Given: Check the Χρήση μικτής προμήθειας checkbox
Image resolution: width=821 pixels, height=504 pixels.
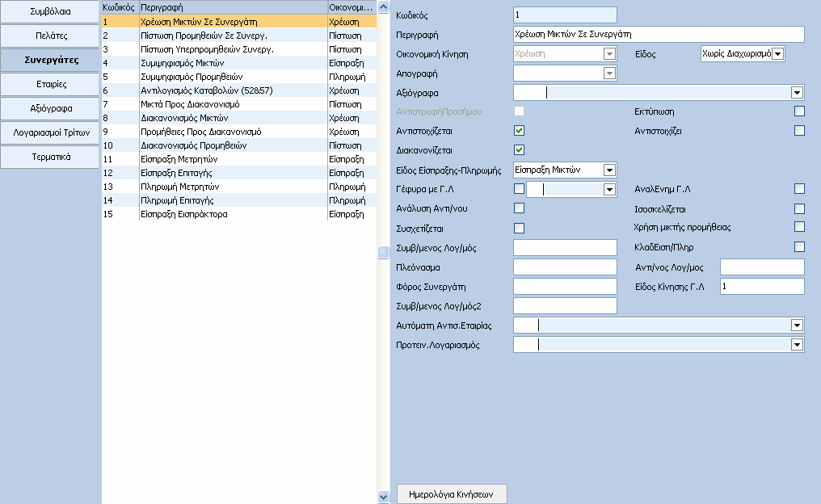Looking at the screenshot, I should 799,227.
